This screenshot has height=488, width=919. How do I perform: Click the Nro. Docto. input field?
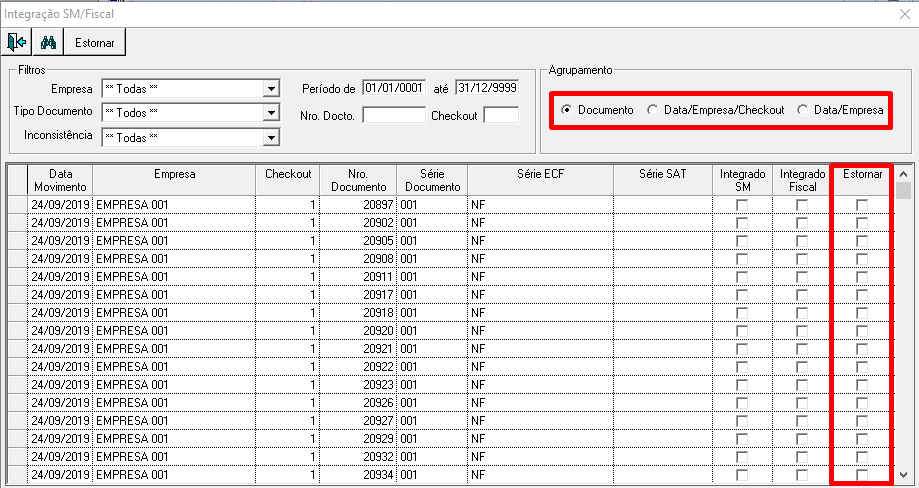coord(394,115)
